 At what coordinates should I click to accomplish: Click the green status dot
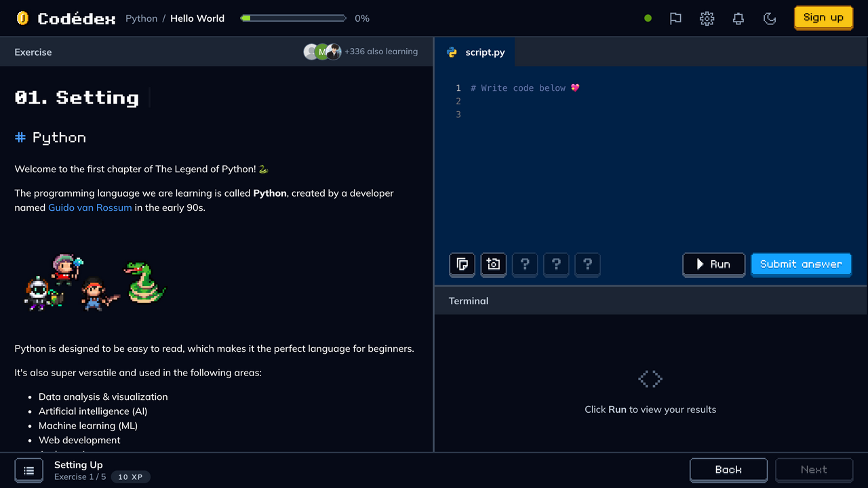coord(648,18)
